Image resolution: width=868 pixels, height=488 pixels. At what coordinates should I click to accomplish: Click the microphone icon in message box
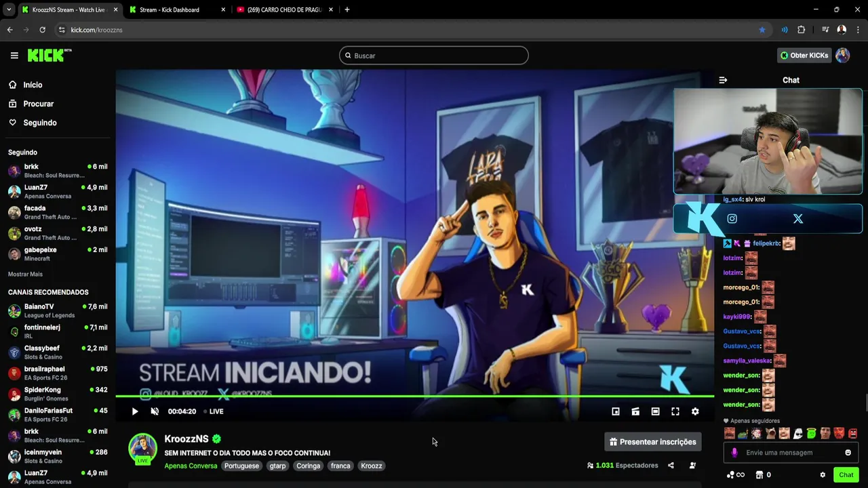[x=735, y=453]
